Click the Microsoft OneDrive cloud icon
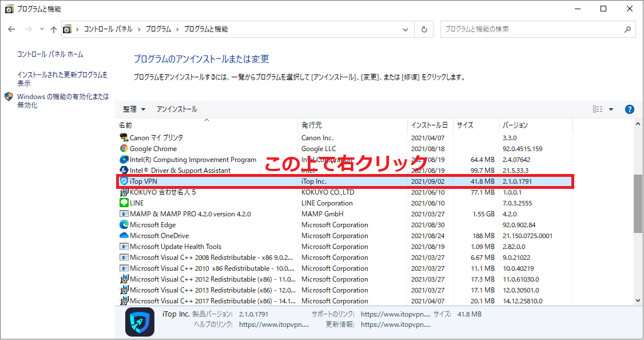 tap(124, 236)
